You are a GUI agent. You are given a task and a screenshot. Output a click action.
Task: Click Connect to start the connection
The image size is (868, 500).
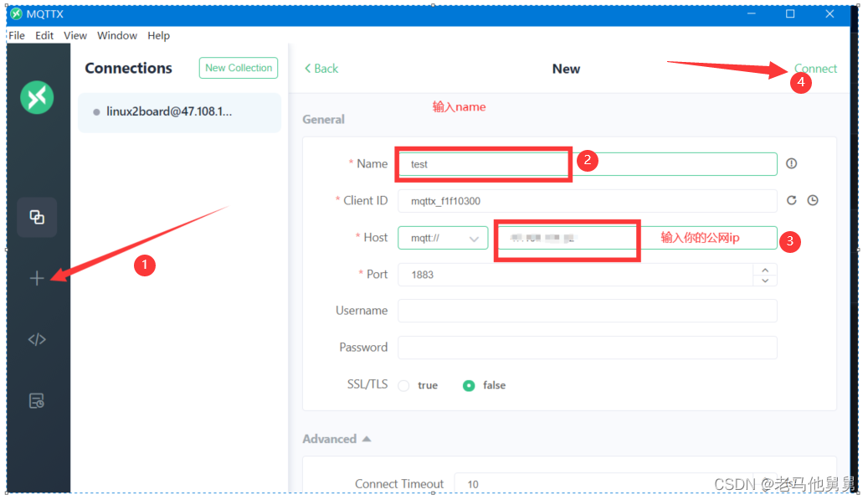[x=815, y=69]
